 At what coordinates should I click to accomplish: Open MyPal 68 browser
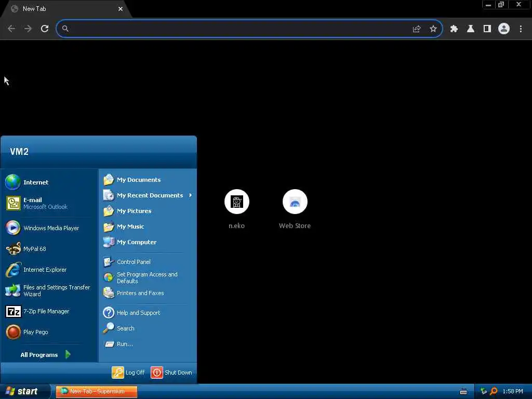pyautogui.click(x=49, y=249)
